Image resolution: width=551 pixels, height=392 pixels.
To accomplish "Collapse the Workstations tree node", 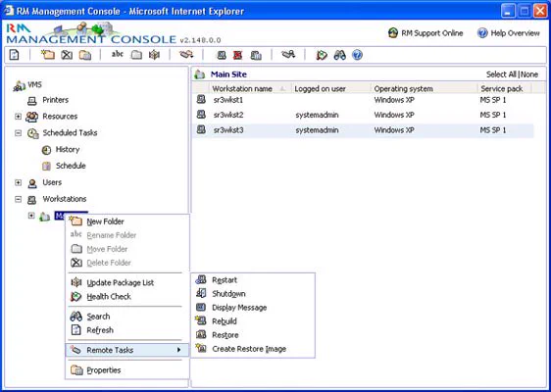I will pyautogui.click(x=18, y=199).
